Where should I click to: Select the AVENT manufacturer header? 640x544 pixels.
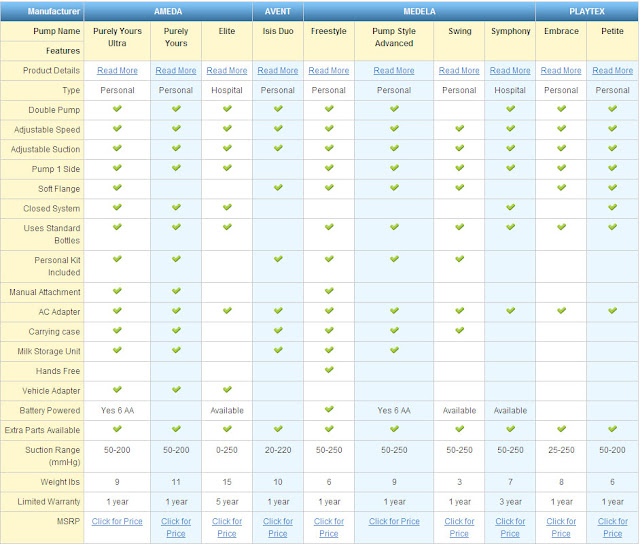tap(278, 11)
